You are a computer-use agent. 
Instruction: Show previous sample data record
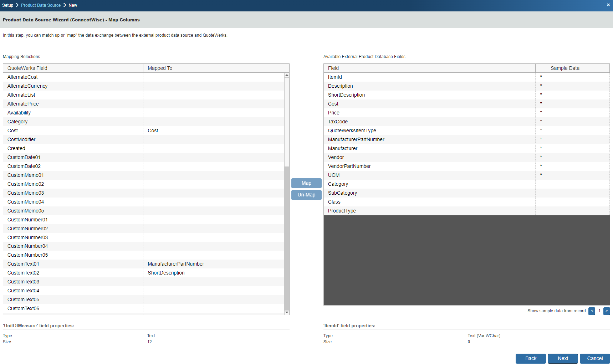[x=592, y=311]
